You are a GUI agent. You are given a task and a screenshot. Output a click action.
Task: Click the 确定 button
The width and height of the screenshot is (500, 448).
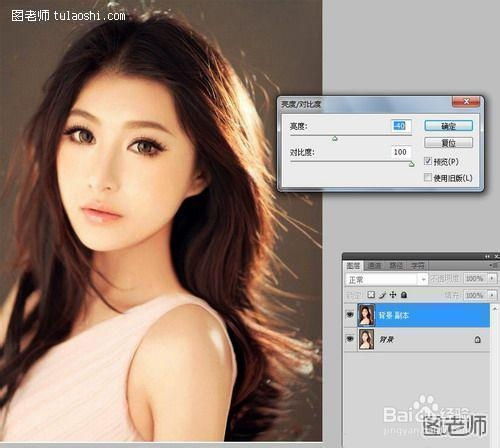click(x=449, y=126)
